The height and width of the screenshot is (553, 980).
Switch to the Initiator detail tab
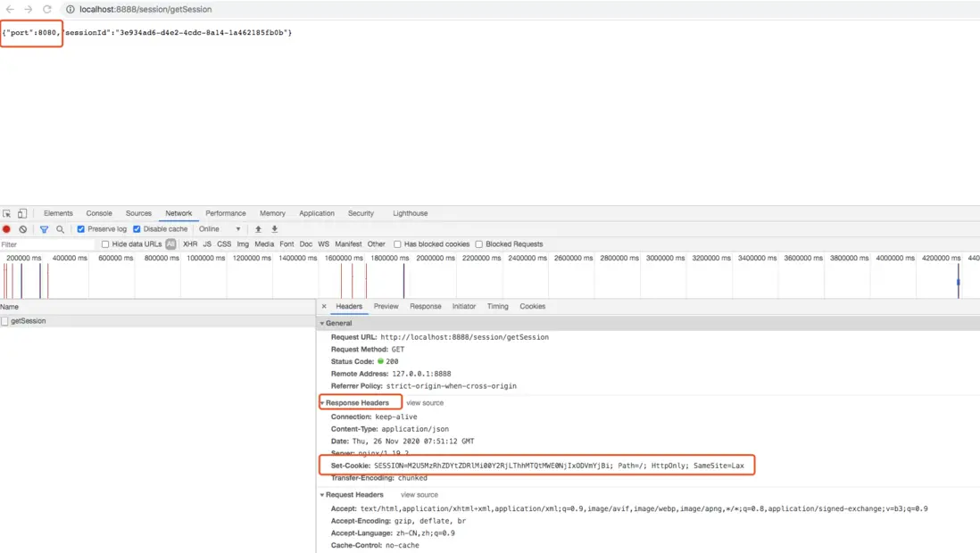click(464, 306)
